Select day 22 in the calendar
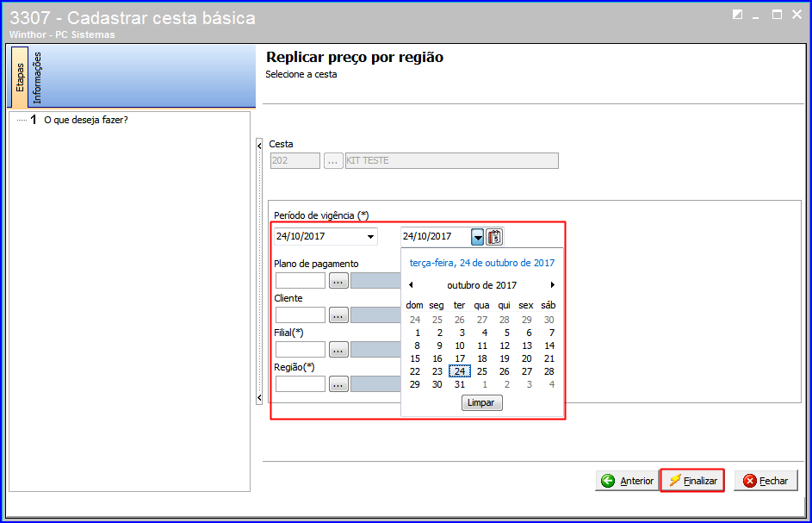This screenshot has width=812, height=523. [415, 371]
